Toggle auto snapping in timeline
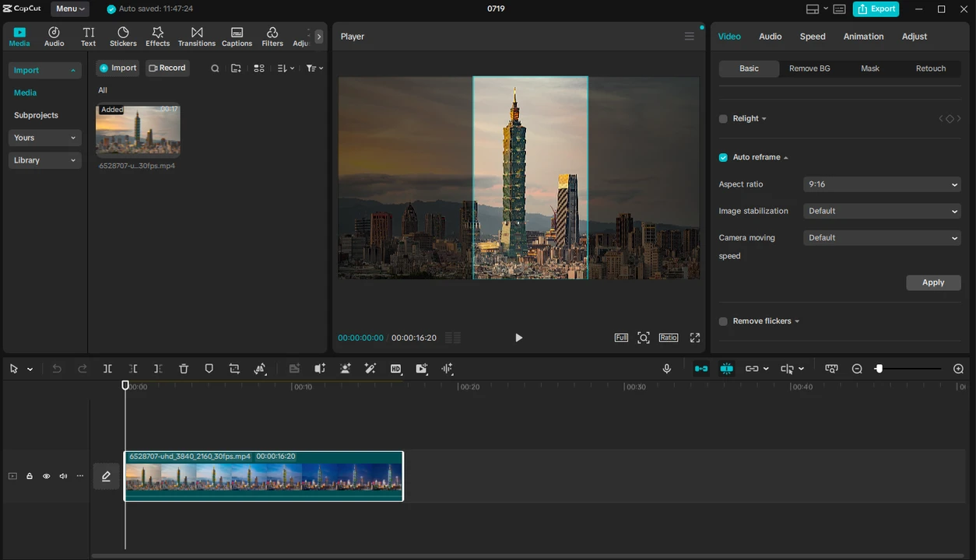The image size is (976, 560). (727, 369)
